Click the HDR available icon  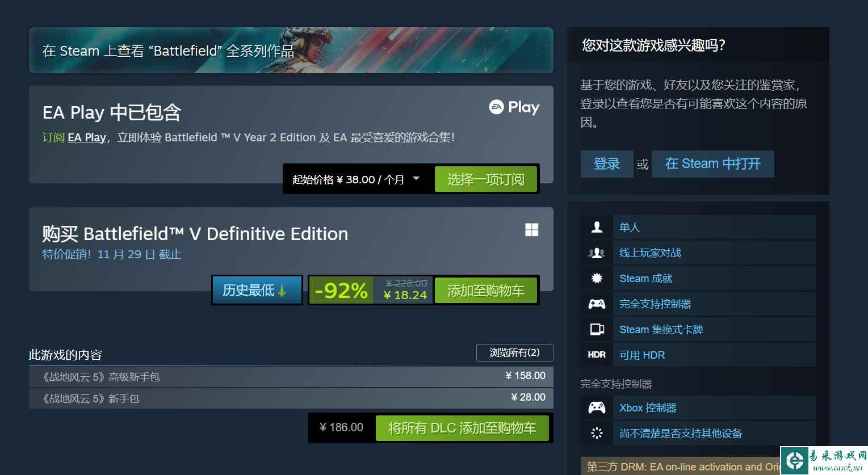[x=597, y=355]
